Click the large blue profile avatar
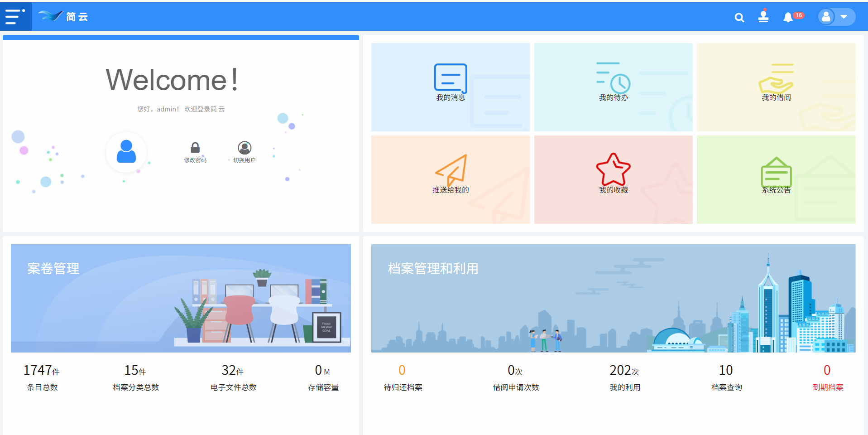868x435 pixels. [126, 152]
